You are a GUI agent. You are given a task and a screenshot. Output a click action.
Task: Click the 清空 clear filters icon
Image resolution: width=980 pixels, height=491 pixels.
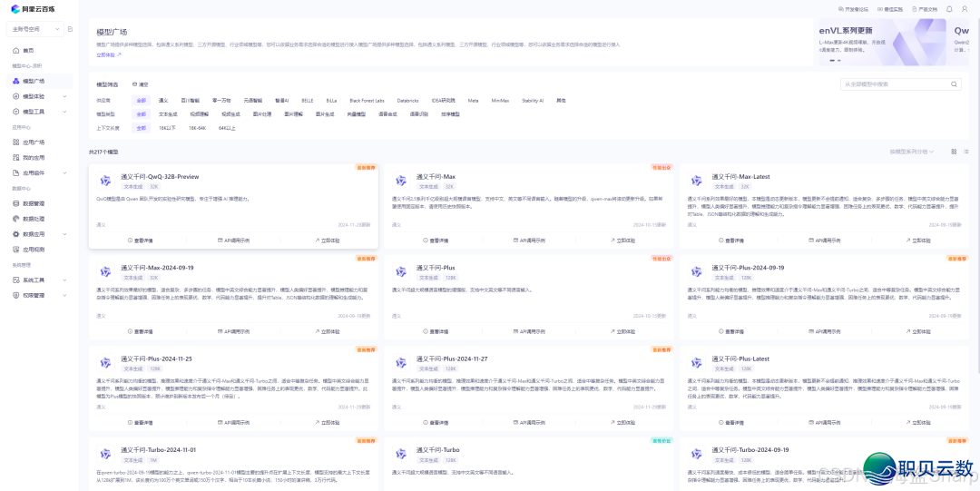(134, 83)
